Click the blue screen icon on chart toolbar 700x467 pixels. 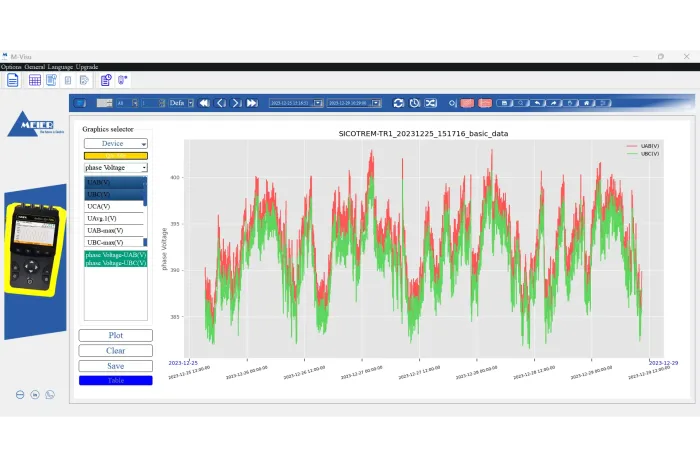(x=80, y=103)
